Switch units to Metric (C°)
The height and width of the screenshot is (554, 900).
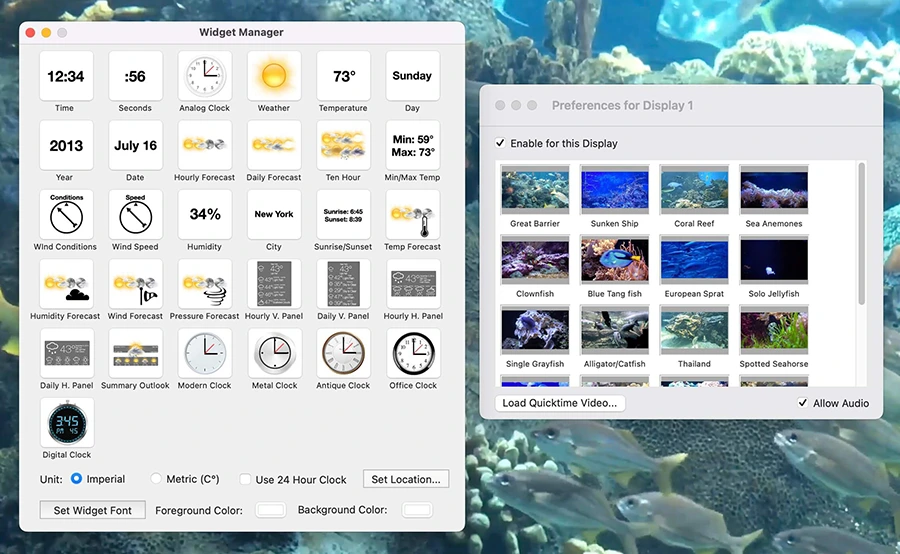click(156, 479)
